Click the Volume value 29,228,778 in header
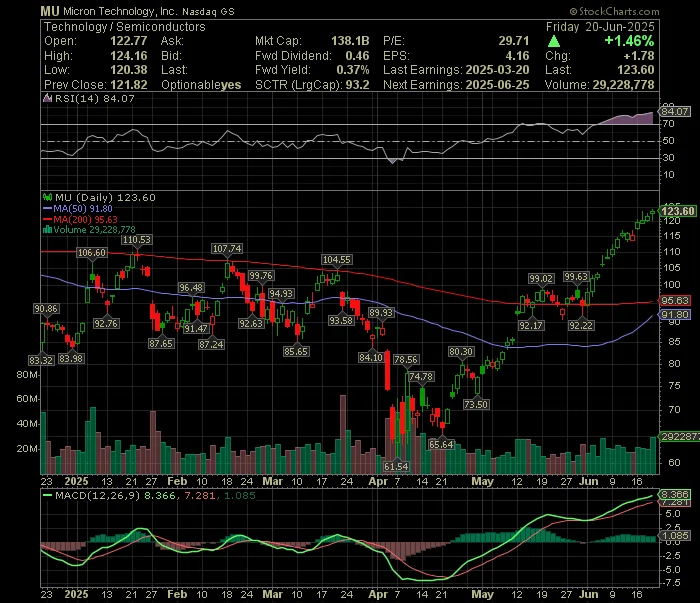The image size is (700, 603). [x=623, y=85]
